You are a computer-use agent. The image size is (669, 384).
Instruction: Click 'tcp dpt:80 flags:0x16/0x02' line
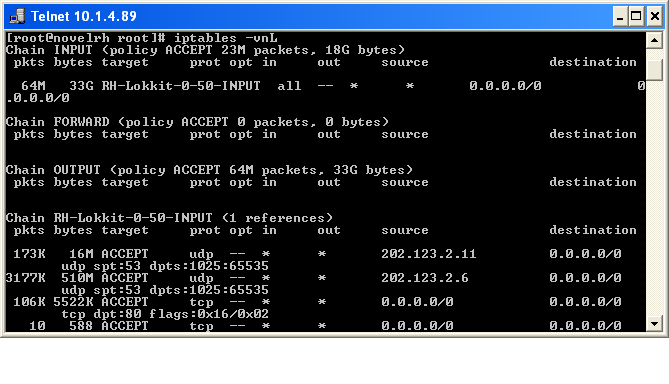coord(165,314)
